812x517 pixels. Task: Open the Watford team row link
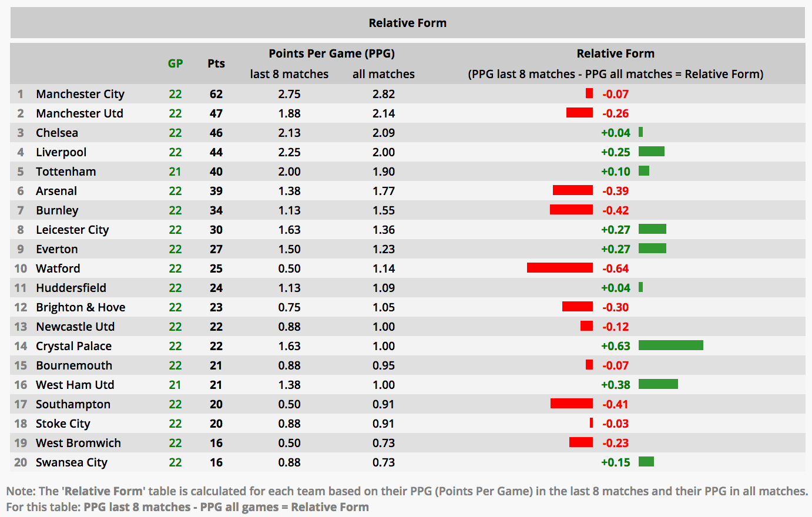pos(58,268)
